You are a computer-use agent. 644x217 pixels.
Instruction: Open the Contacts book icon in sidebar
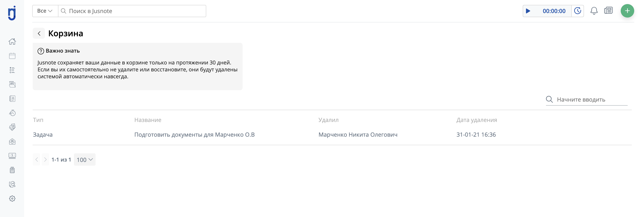click(x=12, y=99)
